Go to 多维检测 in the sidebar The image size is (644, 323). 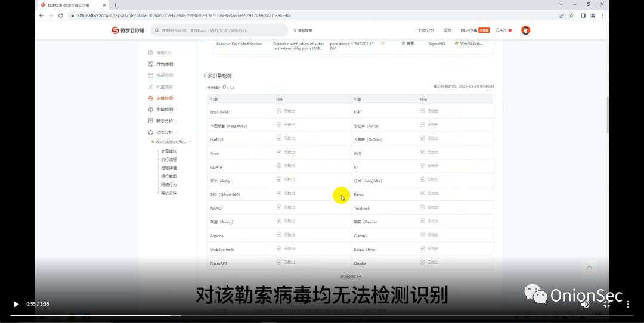[x=160, y=98]
